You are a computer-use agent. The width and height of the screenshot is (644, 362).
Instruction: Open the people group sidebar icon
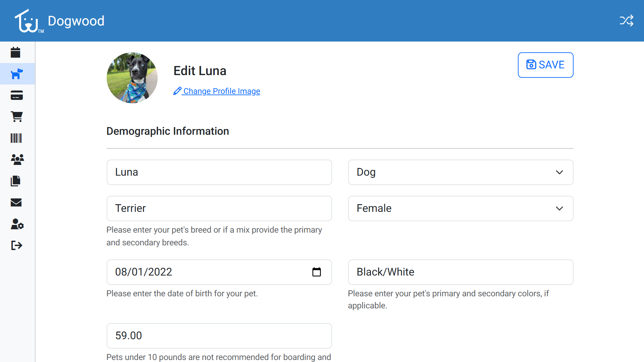pos(17,159)
